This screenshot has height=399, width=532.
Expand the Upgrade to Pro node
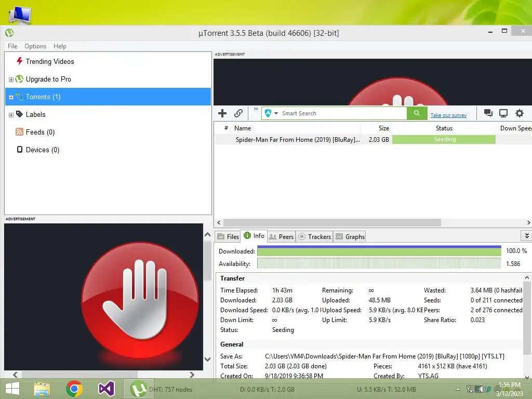(x=11, y=79)
